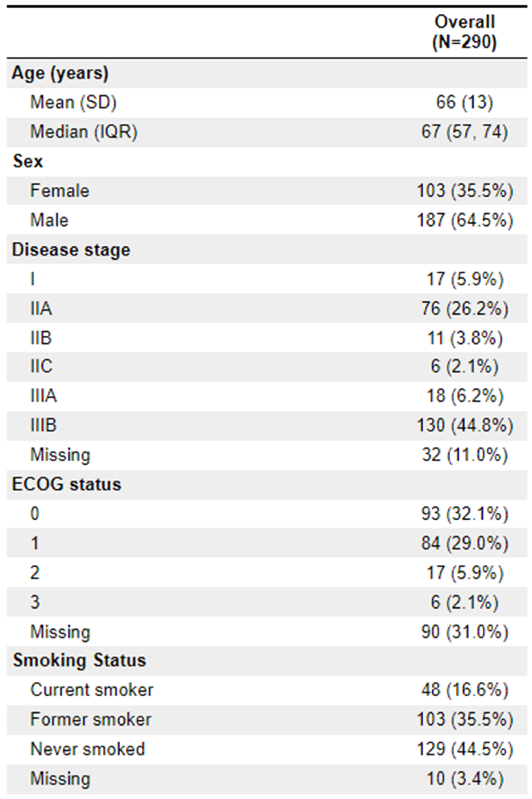Select the IIA stage row label

click(x=41, y=309)
